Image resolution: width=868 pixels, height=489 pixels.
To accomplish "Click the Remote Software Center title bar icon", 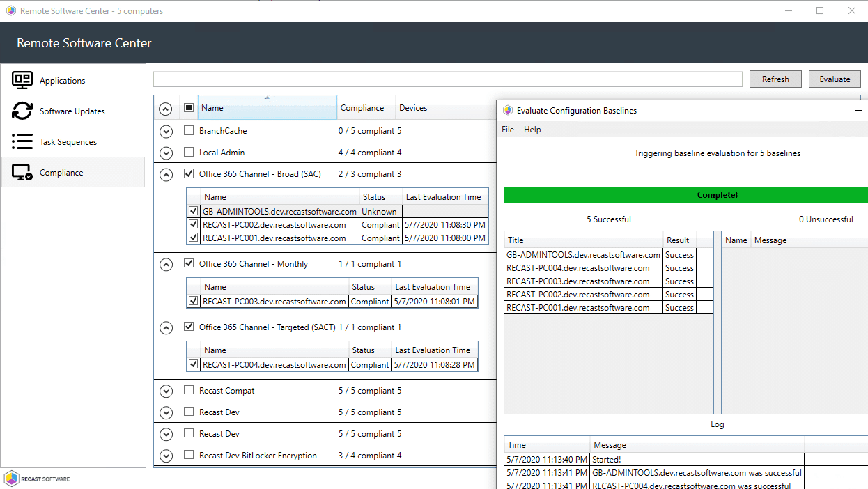I will pyautogui.click(x=10, y=10).
